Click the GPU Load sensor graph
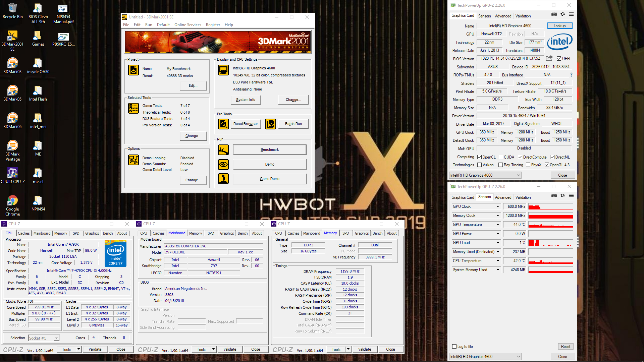The image size is (644, 362). (551, 243)
